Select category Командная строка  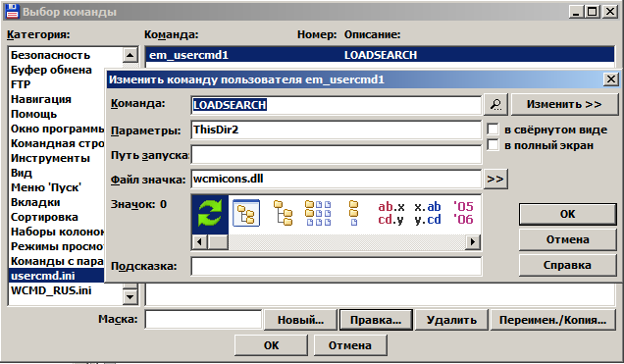point(57,143)
